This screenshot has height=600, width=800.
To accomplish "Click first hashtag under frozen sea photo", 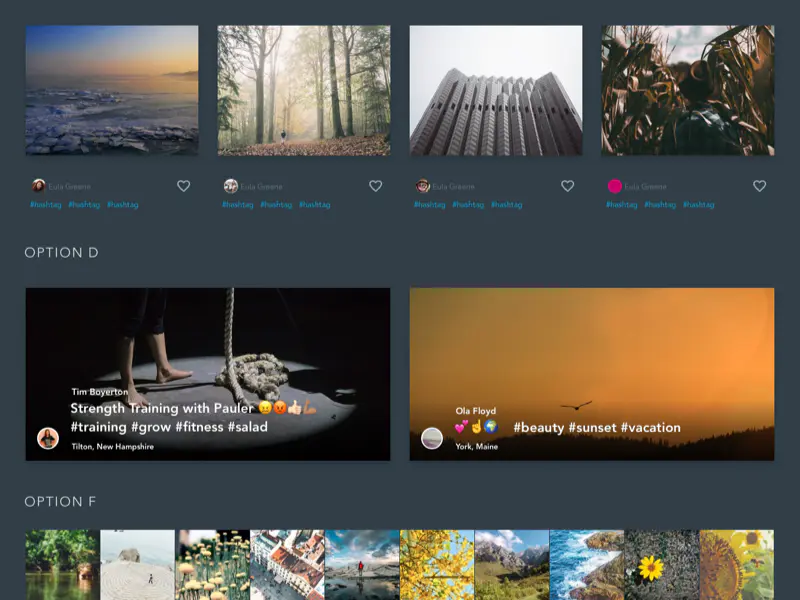I will [x=45, y=205].
